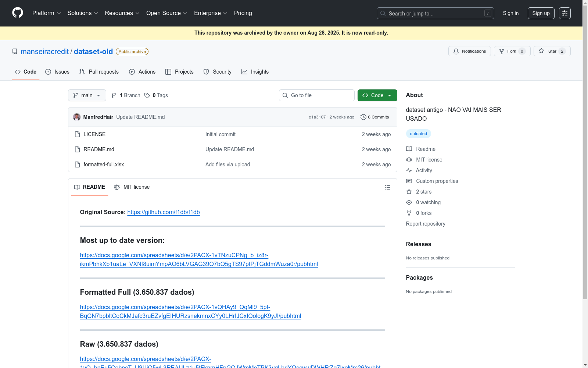Click the formatted-full.xlsx file icon
Viewport: 588px width, 368px height.
(77, 164)
